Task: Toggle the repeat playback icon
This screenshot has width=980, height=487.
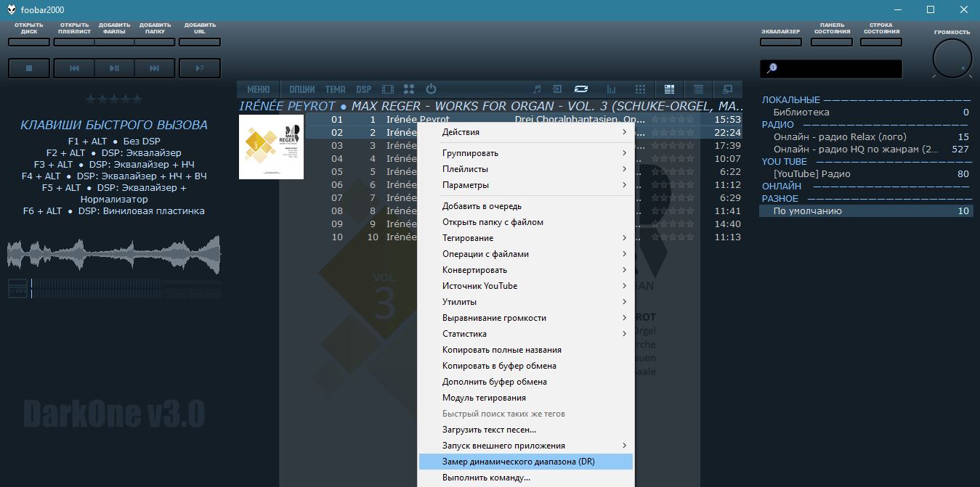Action: click(x=580, y=89)
